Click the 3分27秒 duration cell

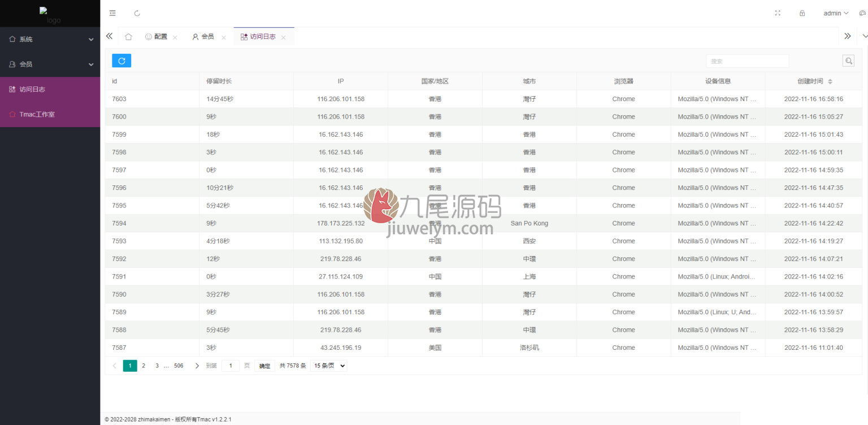(246, 294)
